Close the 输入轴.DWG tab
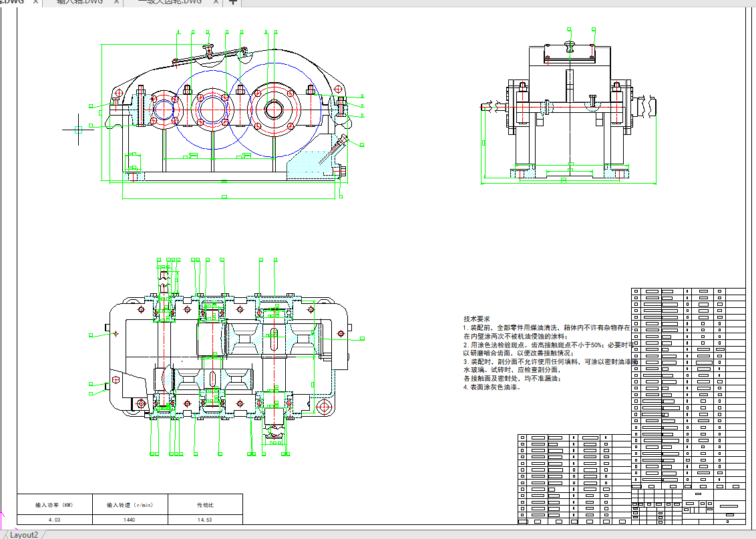This screenshot has height=539, width=756. [x=116, y=2]
